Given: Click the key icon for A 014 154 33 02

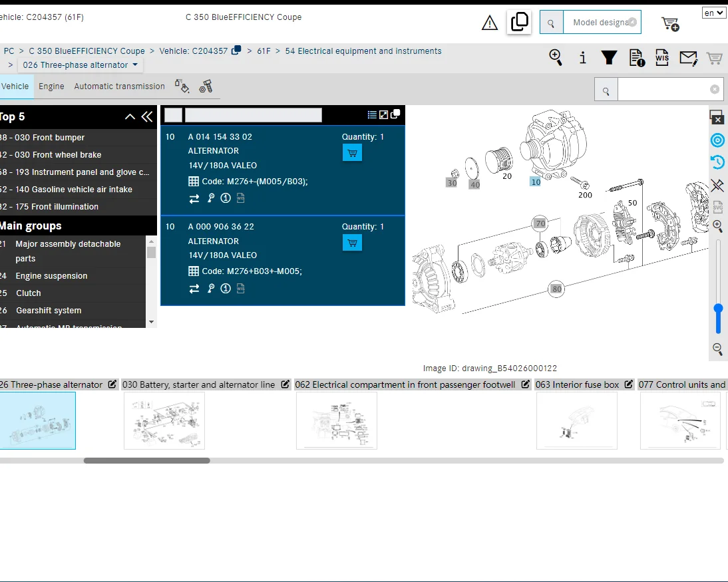Looking at the screenshot, I should tap(211, 198).
